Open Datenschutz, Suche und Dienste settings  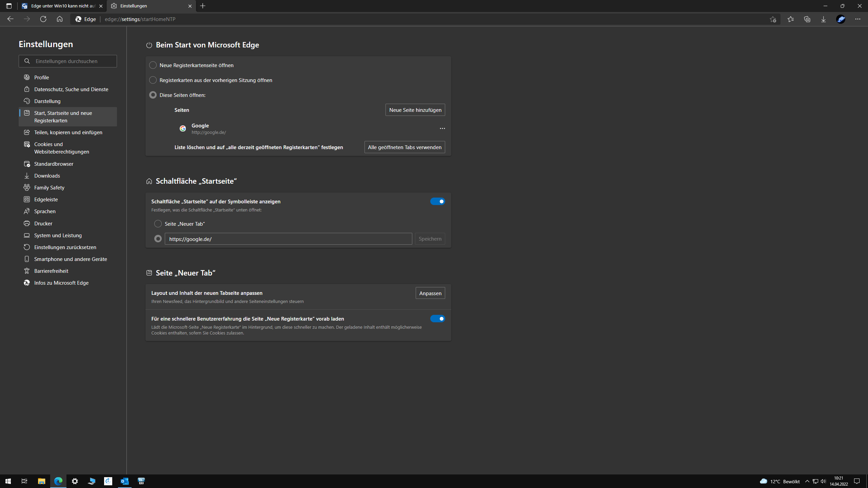[71, 89]
